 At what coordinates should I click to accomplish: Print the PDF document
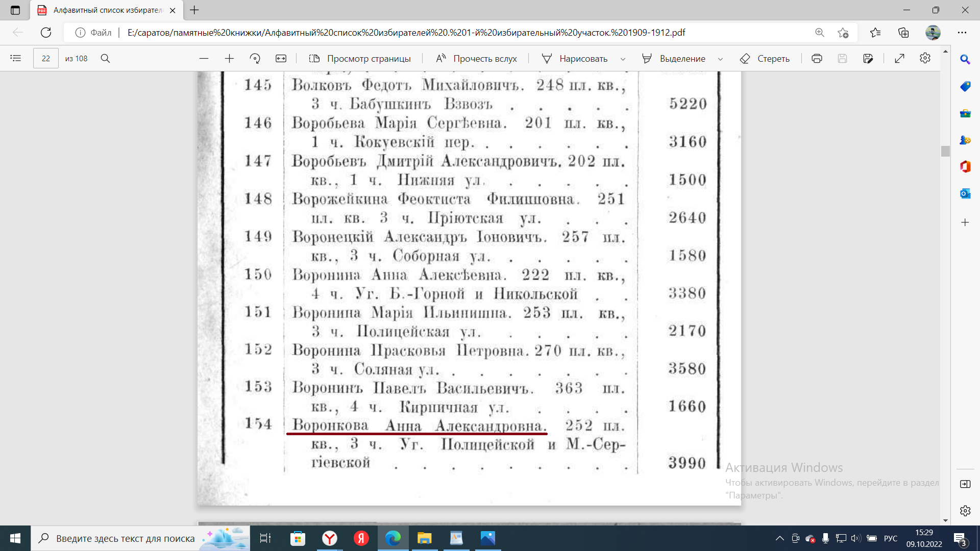(x=817, y=59)
